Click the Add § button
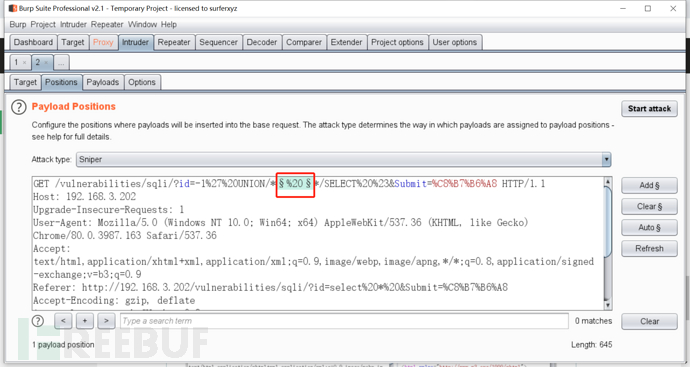 pyautogui.click(x=649, y=185)
